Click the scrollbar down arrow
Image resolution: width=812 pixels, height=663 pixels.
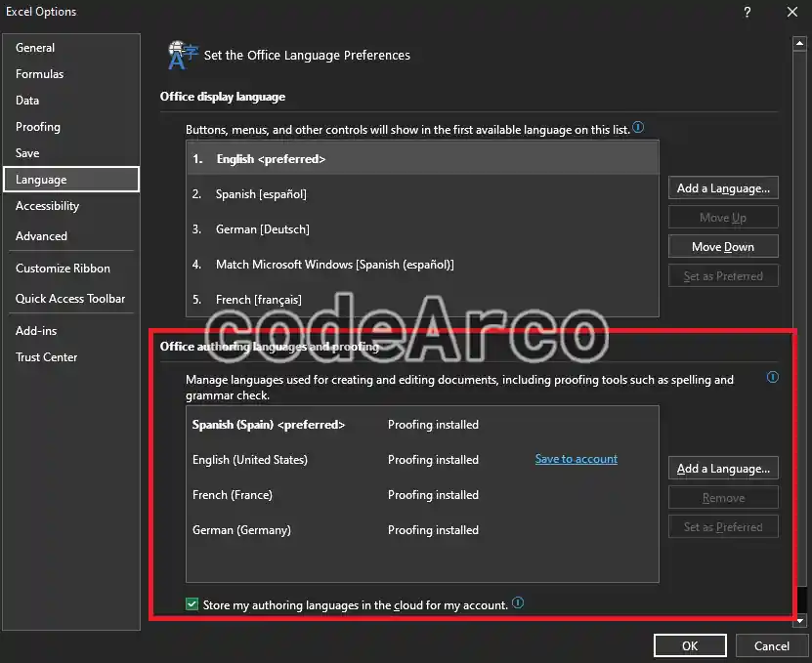coord(800,620)
